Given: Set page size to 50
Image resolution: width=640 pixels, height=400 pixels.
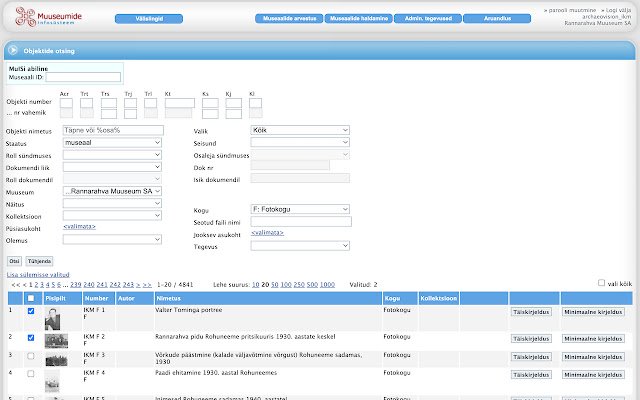Looking at the screenshot, I should [275, 285].
